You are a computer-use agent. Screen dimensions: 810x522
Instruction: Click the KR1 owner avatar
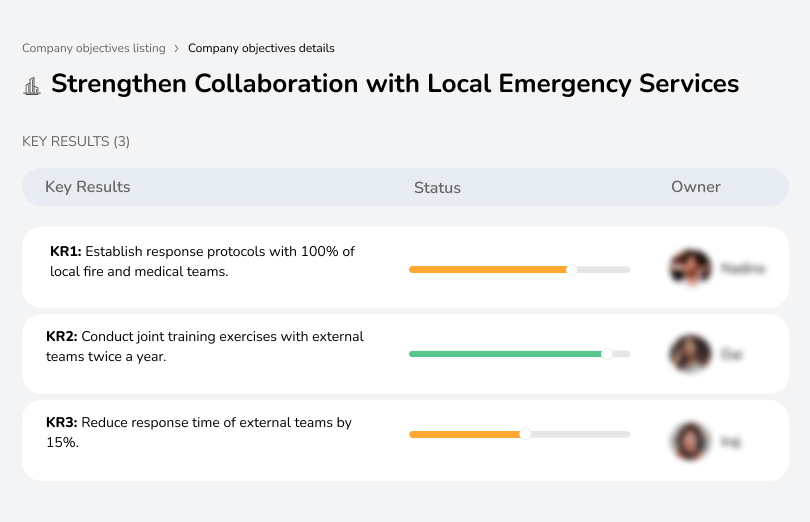pyautogui.click(x=690, y=267)
